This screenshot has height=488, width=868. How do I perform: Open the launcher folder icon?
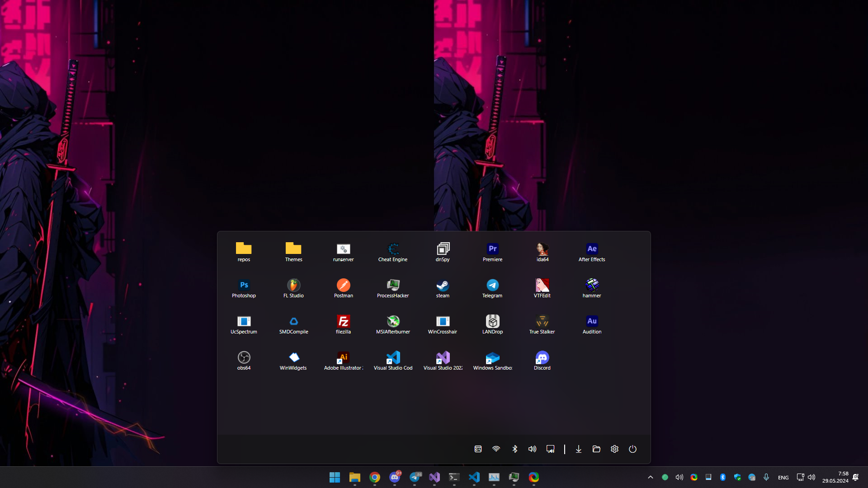pos(596,449)
